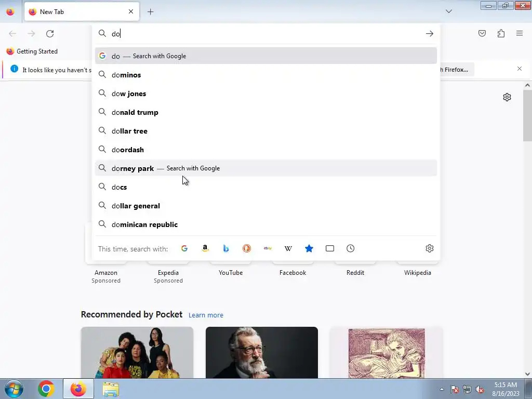The image size is (532, 399).
Task: Open Pocket story with Alice illustration
Action: point(387,353)
